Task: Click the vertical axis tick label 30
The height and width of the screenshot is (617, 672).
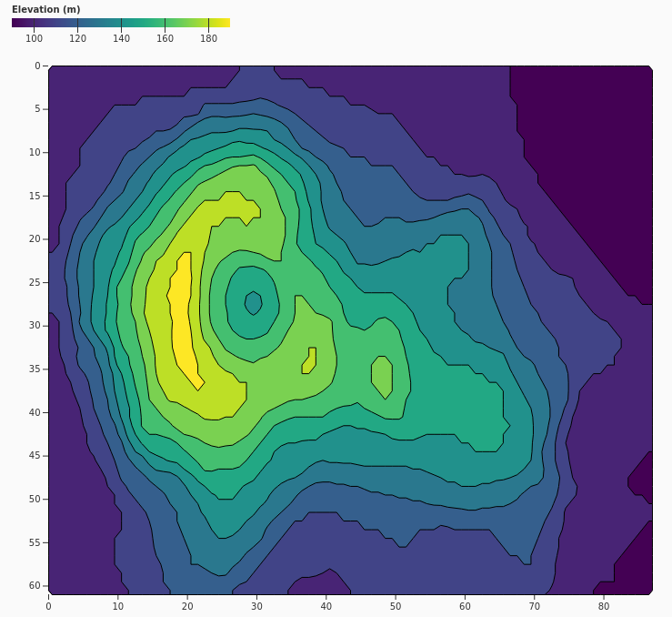Action: pos(35,326)
